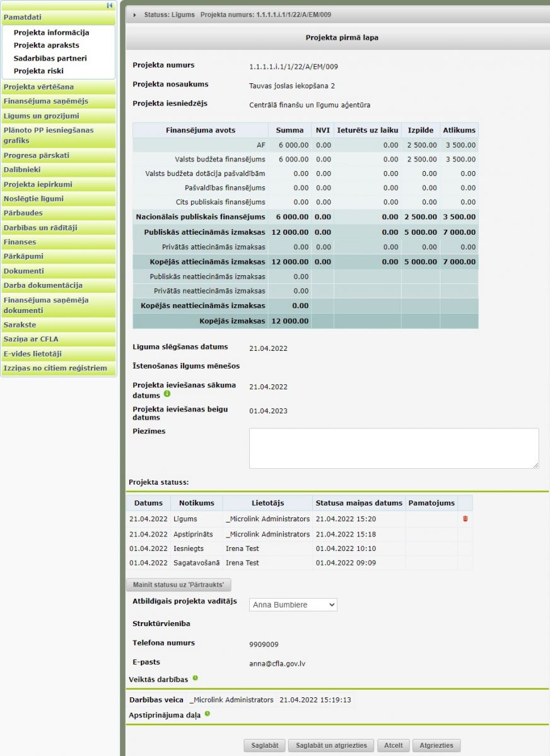Open Projekta apraksts in sidebar
The height and width of the screenshot is (756, 550).
tap(46, 45)
